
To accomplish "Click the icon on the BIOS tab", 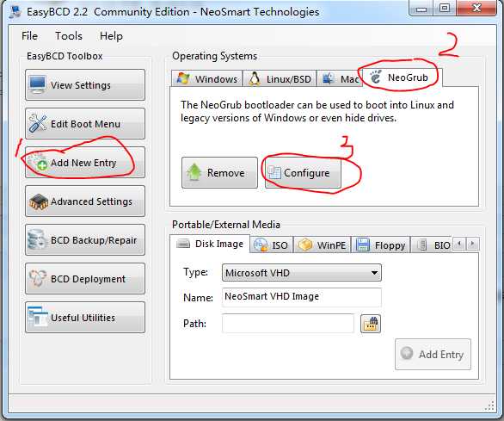I will click(x=422, y=245).
